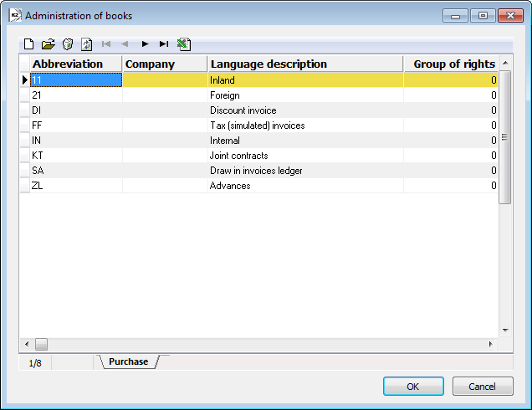Click Tax (simulated) invoices cell

click(x=305, y=126)
